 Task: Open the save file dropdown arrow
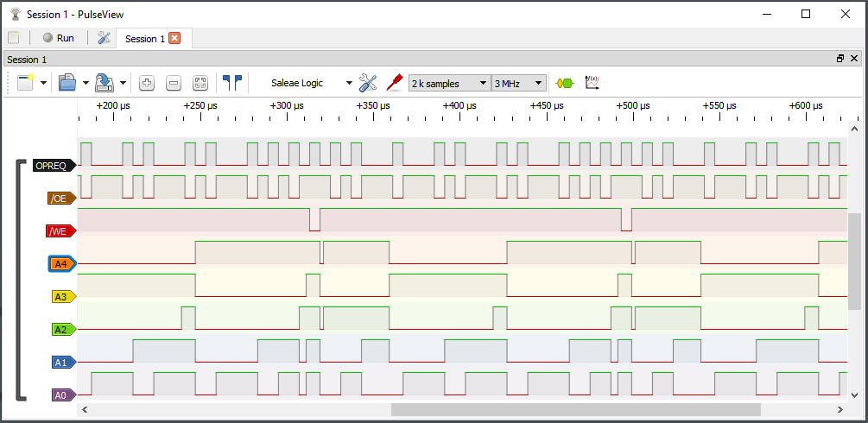123,83
